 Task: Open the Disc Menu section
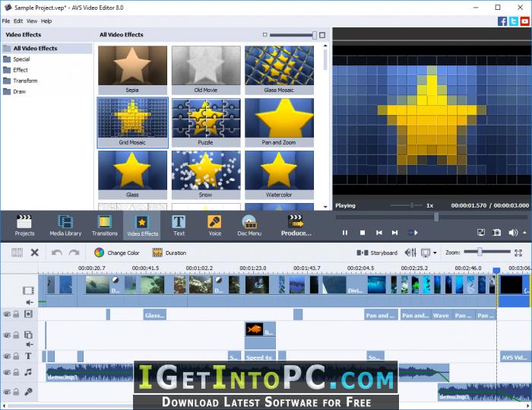point(249,226)
